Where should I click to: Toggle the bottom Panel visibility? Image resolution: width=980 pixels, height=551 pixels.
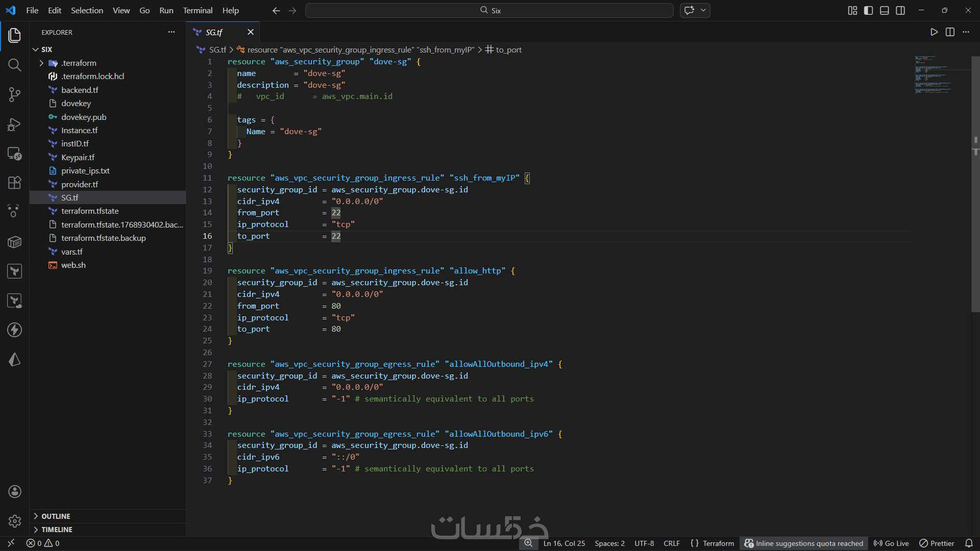pos(885,11)
